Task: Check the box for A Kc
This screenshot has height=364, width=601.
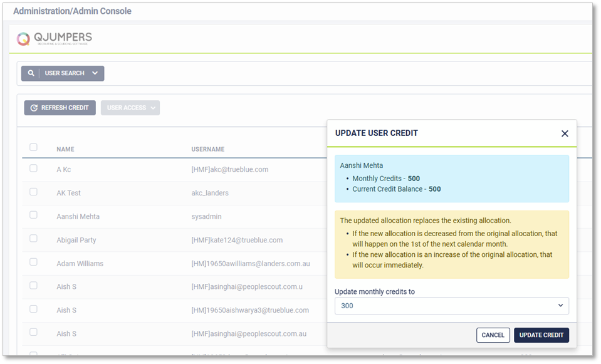Action: [x=33, y=169]
